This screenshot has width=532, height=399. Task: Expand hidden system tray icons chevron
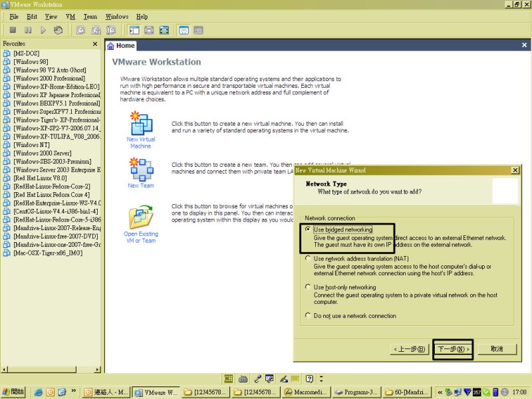click(x=440, y=392)
